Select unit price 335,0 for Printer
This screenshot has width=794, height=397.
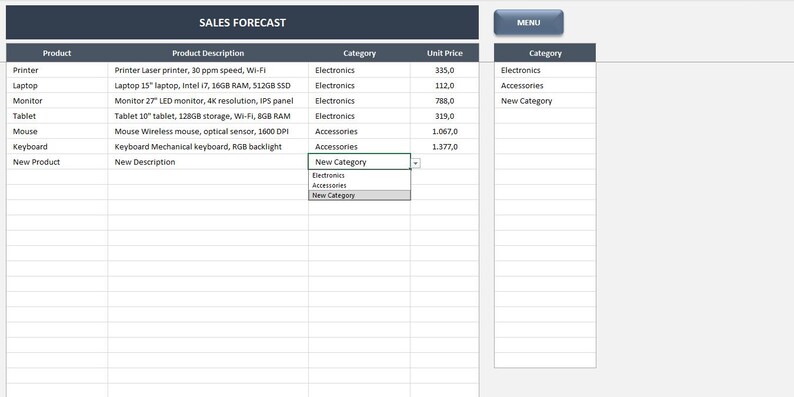click(444, 70)
